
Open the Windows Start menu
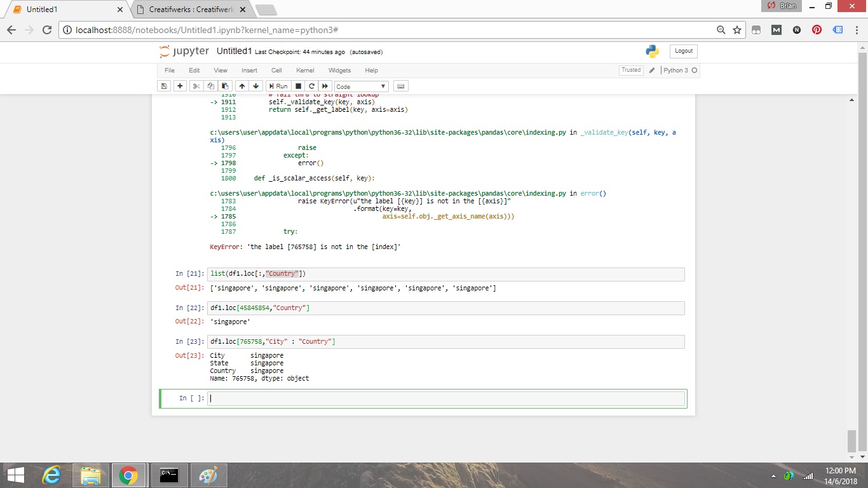point(15,475)
